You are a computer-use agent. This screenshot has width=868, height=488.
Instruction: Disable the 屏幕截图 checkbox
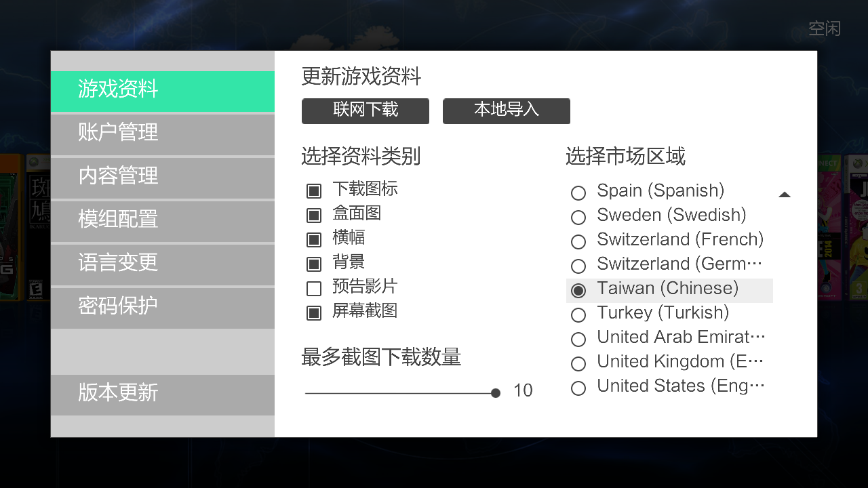tap(314, 313)
